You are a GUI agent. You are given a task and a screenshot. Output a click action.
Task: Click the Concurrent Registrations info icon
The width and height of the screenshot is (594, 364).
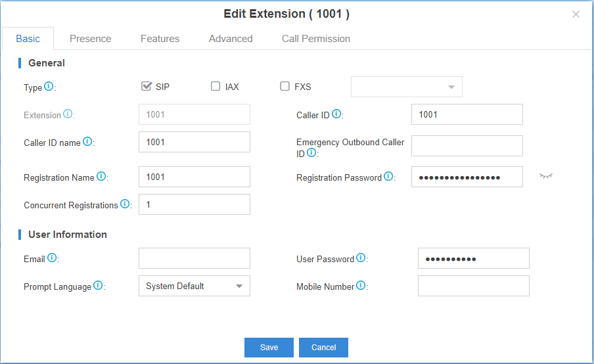pyautogui.click(x=125, y=204)
